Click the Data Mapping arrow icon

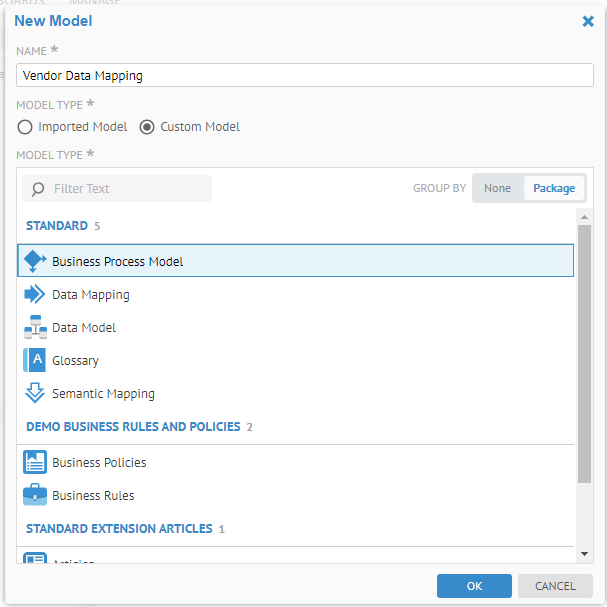click(35, 294)
